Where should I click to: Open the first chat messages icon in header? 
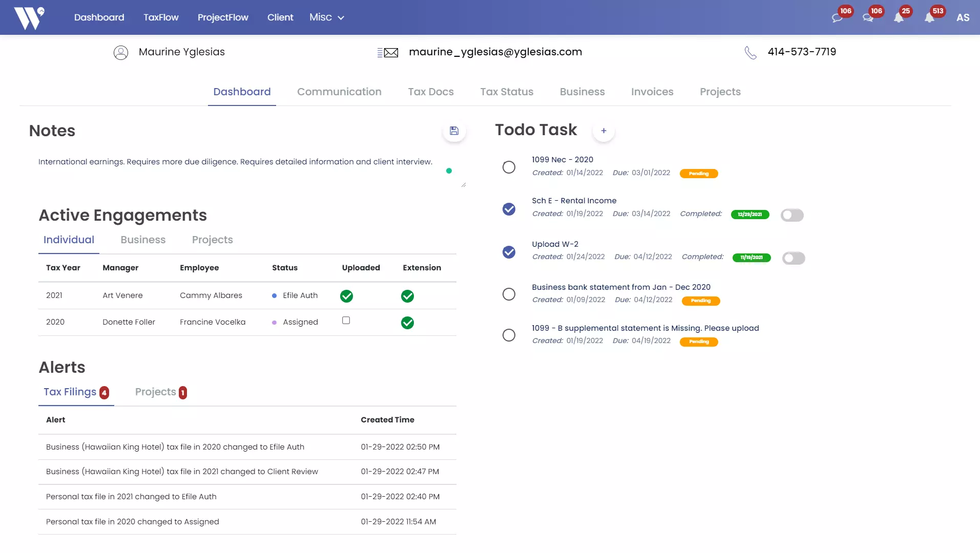pos(837,18)
